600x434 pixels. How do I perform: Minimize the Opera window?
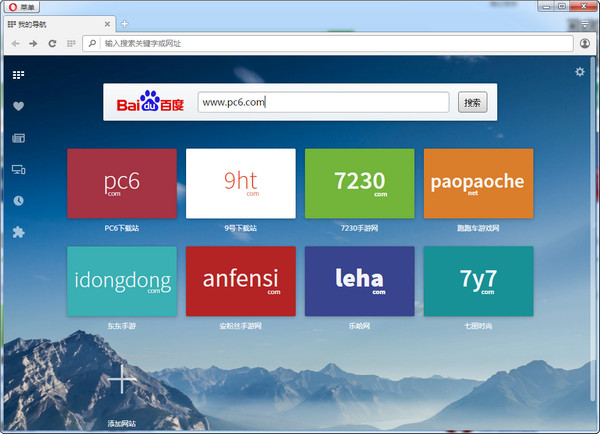pyautogui.click(x=546, y=6)
